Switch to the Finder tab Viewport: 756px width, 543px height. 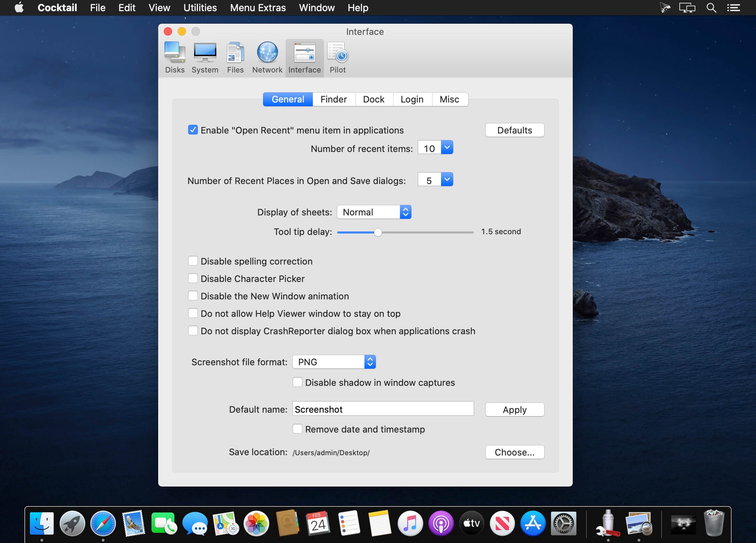[x=333, y=99]
